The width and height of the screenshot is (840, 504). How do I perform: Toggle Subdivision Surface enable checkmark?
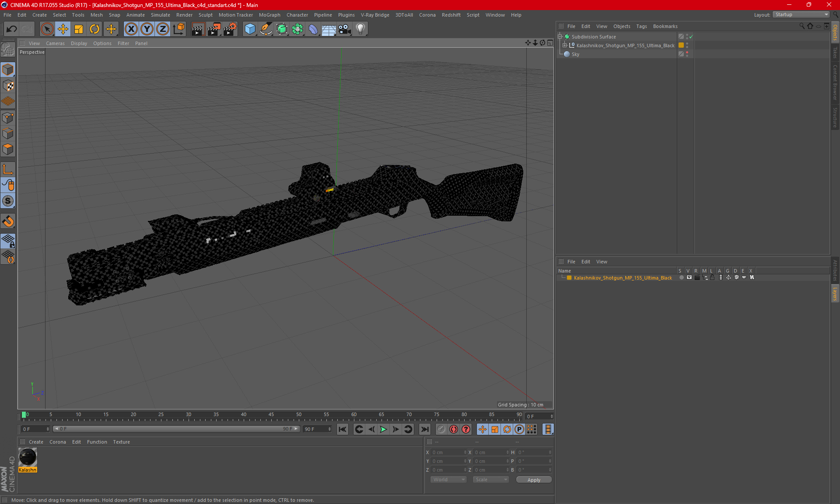pos(691,37)
